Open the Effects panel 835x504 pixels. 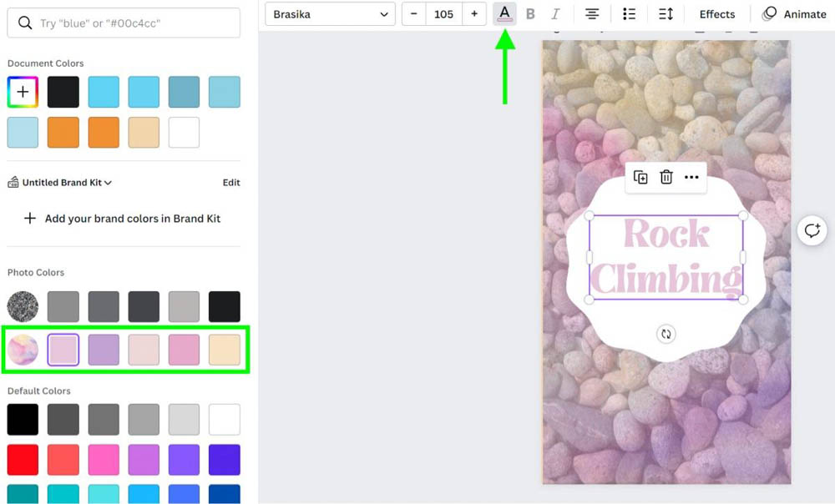coord(716,14)
